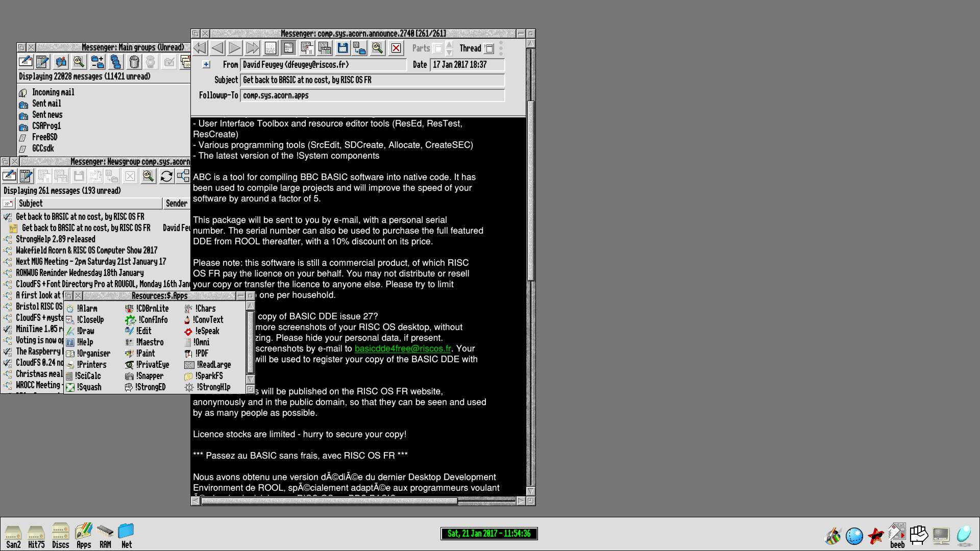Viewport: 980px width, 551px height.
Task: Open find magnifier in Main groups toolbar
Action: coord(78,62)
